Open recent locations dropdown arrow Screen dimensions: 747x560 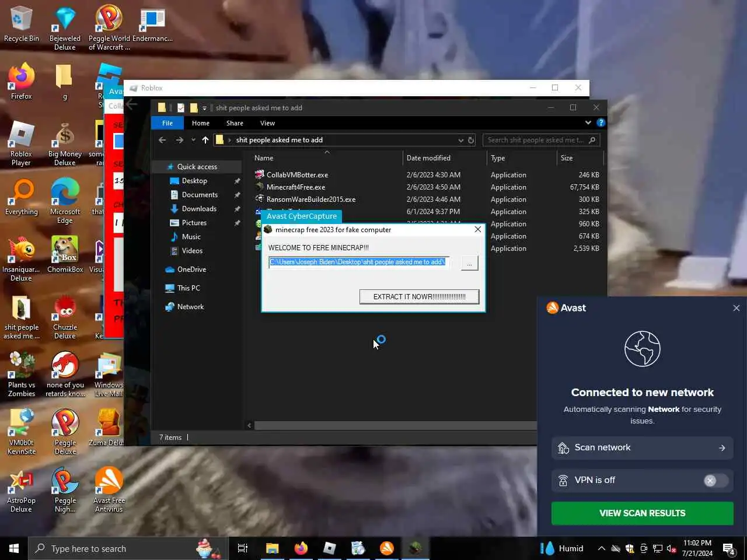(193, 140)
